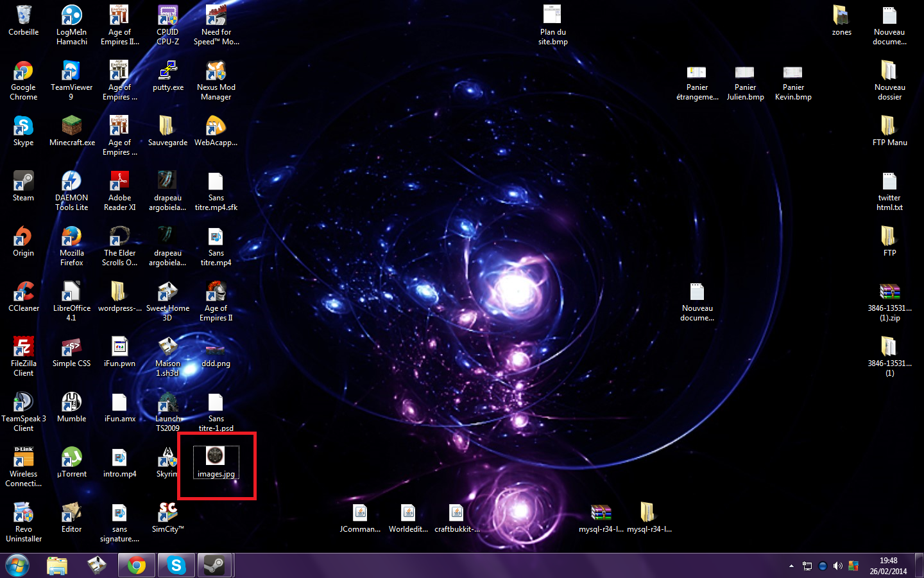
Task: Open the FTP Manu folder
Action: [x=889, y=131]
